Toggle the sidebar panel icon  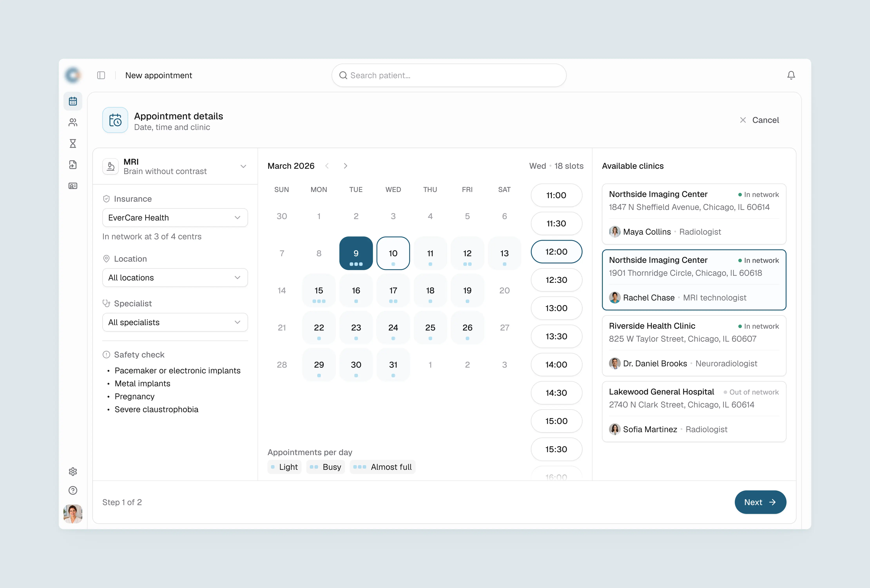(101, 75)
